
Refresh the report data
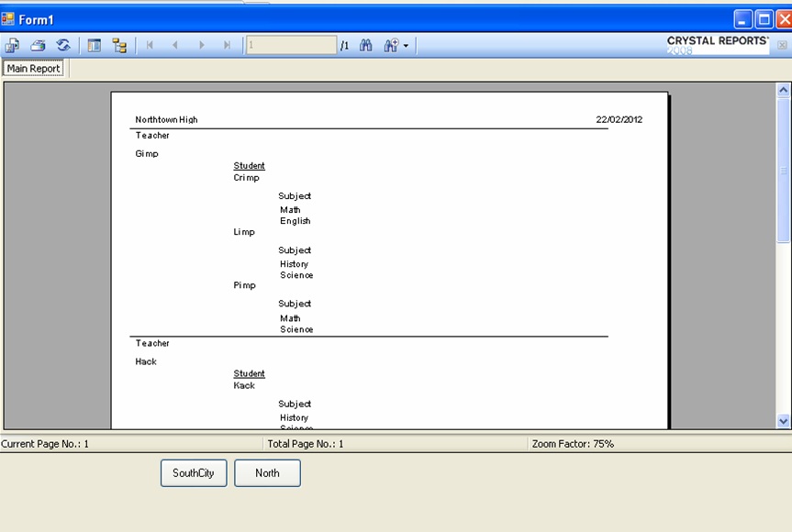click(x=62, y=44)
